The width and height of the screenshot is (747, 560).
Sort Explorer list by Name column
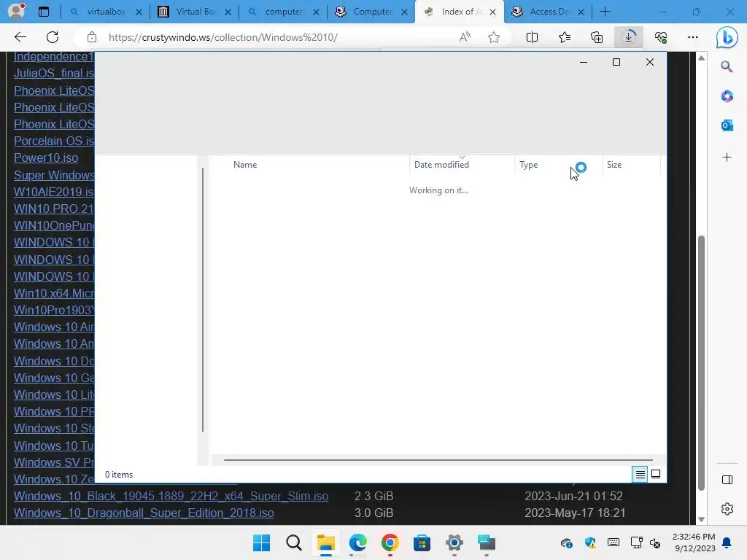coord(245,165)
